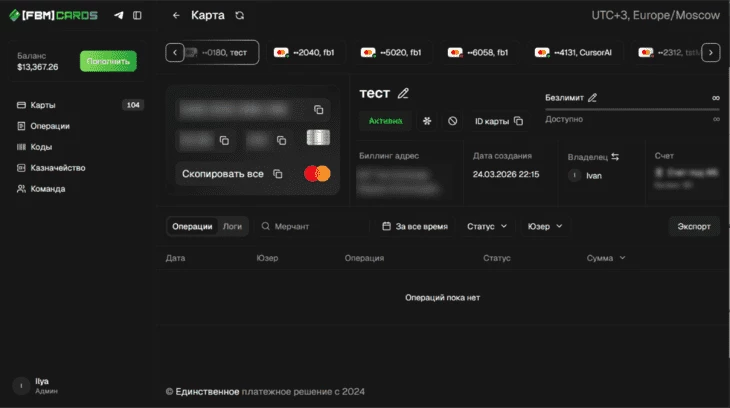Edit the Безлимит limit pencil icon
The height and width of the screenshot is (408, 730).
592,98
